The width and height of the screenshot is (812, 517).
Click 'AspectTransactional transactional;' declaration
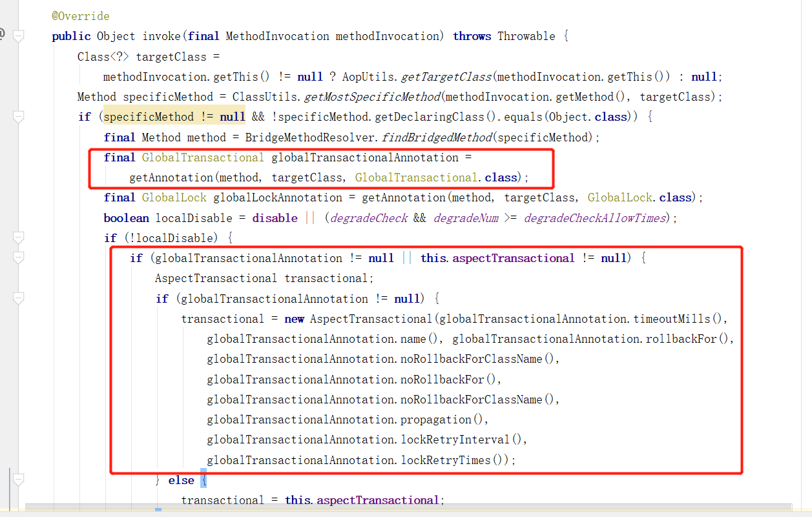pos(265,278)
